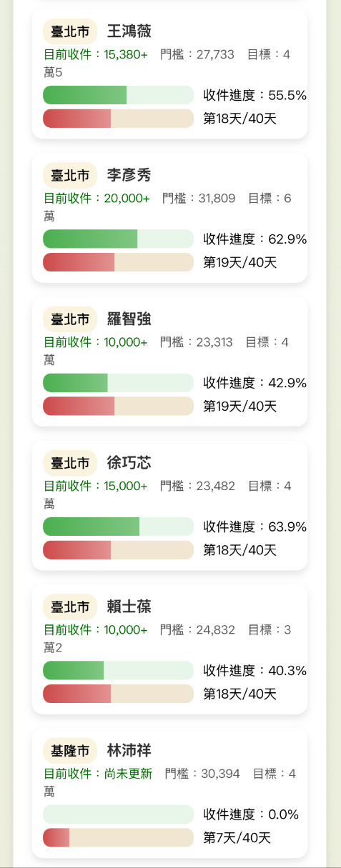Click the empty 0.0% progress bar for 林沛祥
341x868 pixels.
point(118,814)
